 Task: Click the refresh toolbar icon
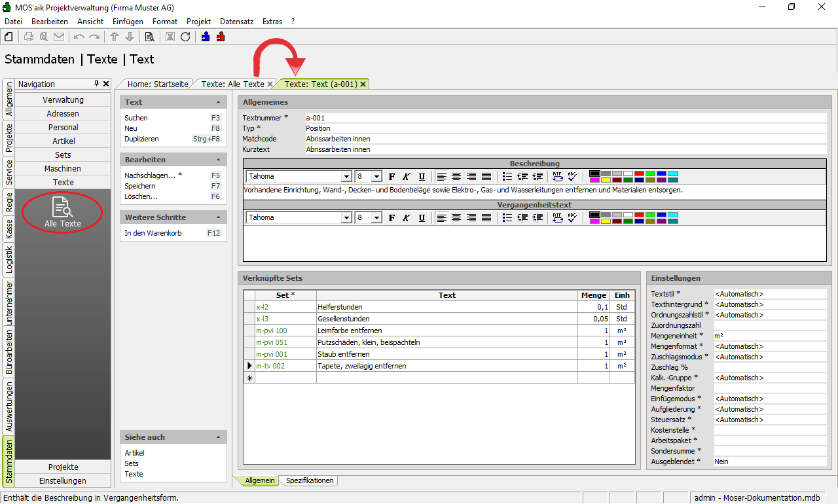pos(185,37)
